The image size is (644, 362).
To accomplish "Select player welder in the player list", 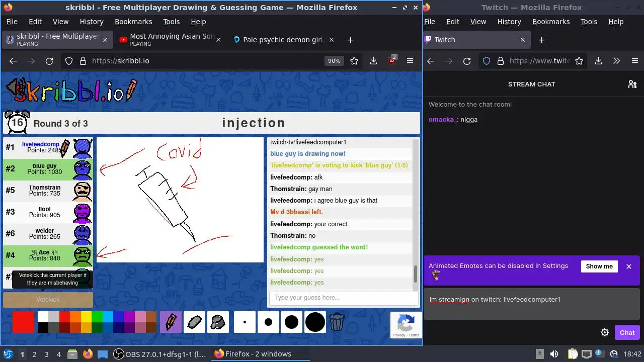I will (x=48, y=234).
